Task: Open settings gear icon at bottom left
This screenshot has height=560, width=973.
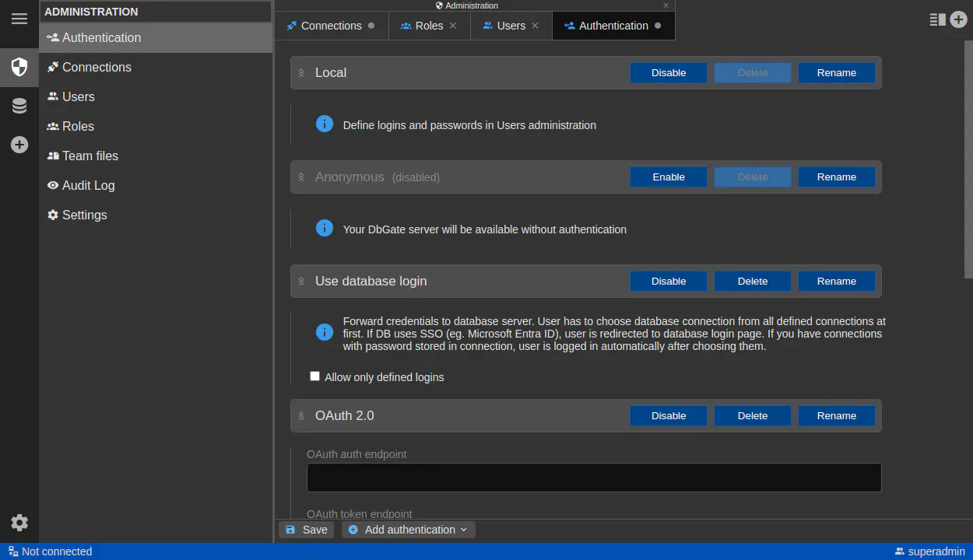Action: click(19, 523)
